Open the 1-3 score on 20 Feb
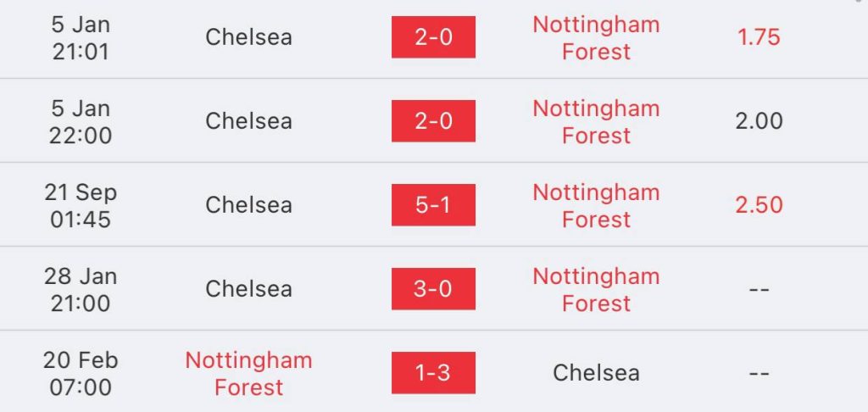Screen dimensions: 868x412 pos(433,373)
